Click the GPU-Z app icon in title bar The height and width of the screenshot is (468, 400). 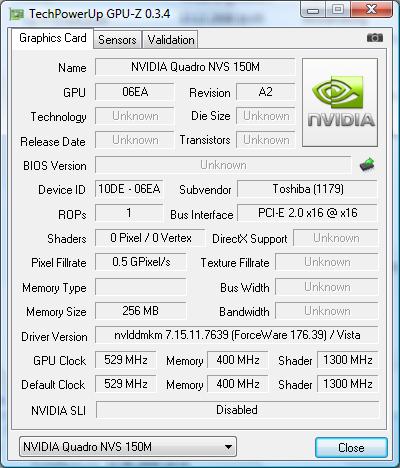coord(17,14)
